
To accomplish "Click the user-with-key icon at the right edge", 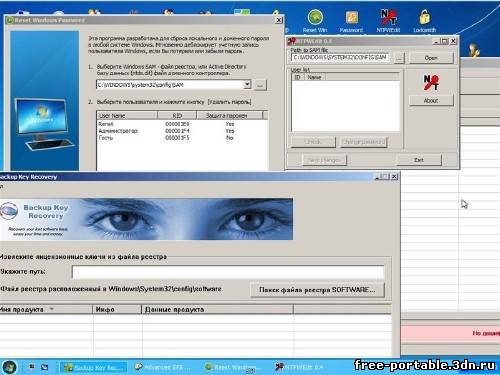I will click(474, 50).
